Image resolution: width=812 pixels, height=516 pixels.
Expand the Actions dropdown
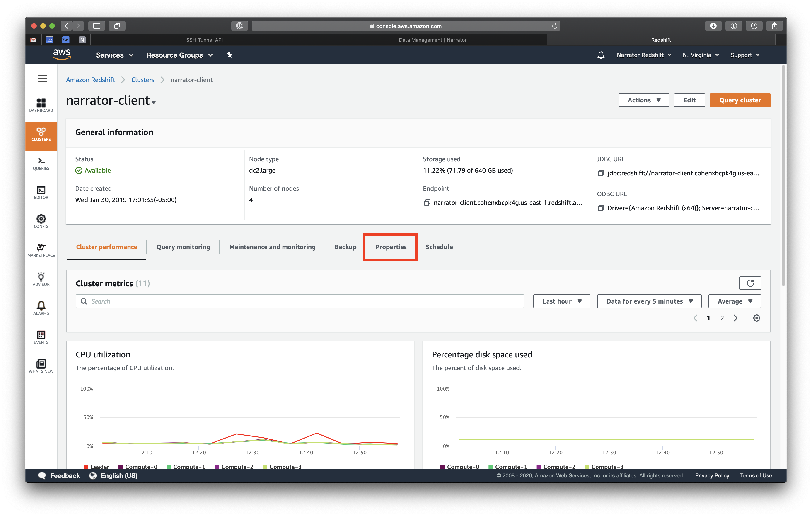point(643,100)
